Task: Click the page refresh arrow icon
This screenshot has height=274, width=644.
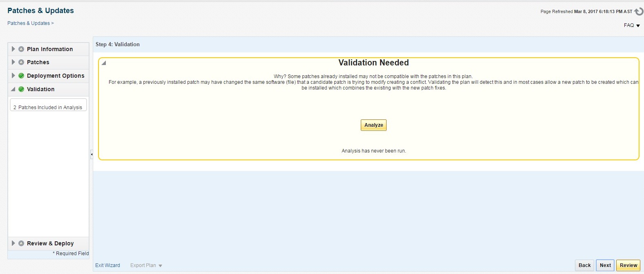Action: tap(639, 11)
